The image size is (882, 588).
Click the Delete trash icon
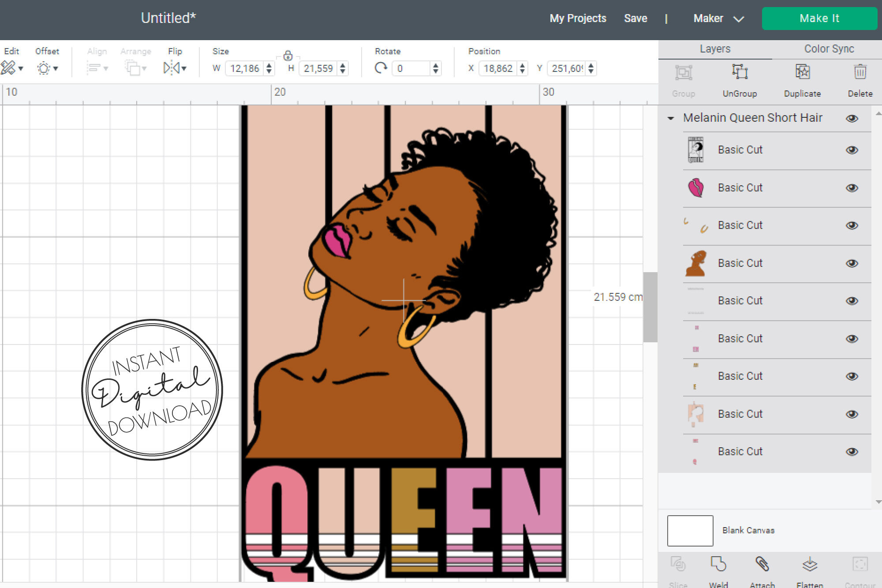tap(860, 72)
